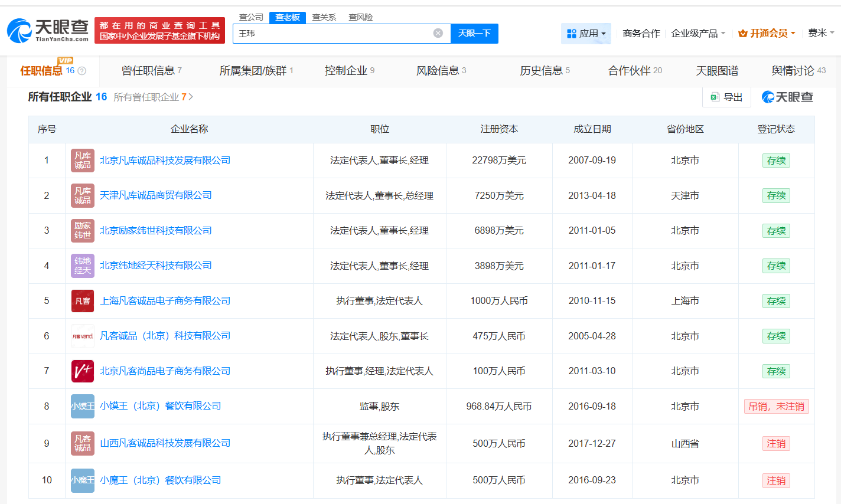This screenshot has width=841, height=504.
Task: Click the 导出 export button
Action: point(726,97)
